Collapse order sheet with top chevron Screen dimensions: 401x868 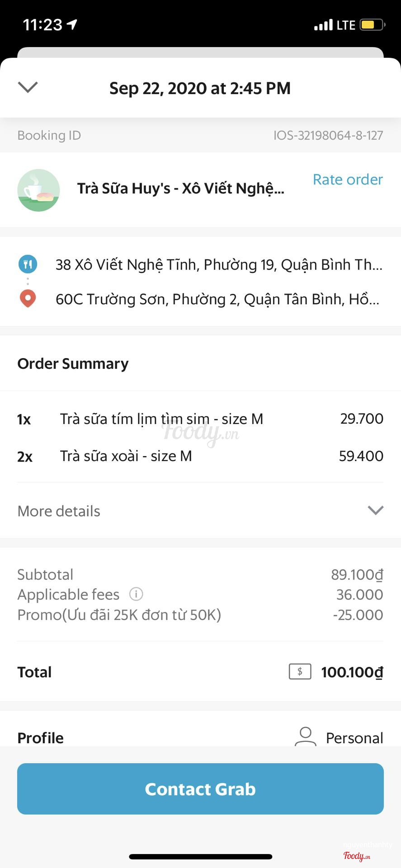coord(28,87)
